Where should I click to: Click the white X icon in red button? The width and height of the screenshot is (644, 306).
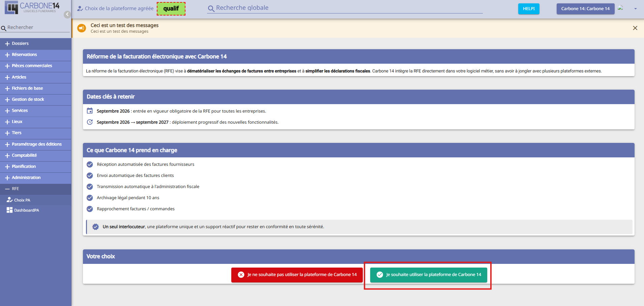click(x=241, y=275)
